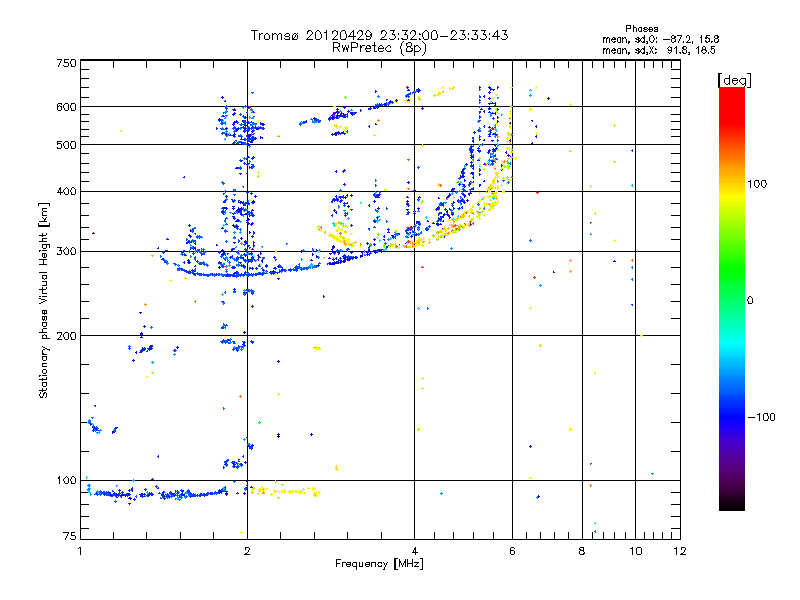
Task: Click the x-axis '8' frequency label
Action: (582, 551)
